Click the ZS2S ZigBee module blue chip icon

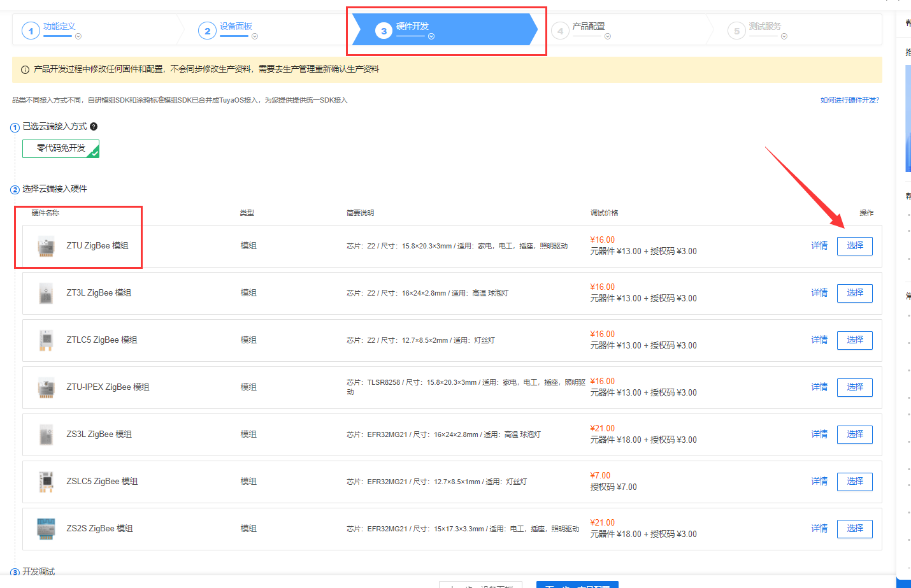click(x=46, y=529)
